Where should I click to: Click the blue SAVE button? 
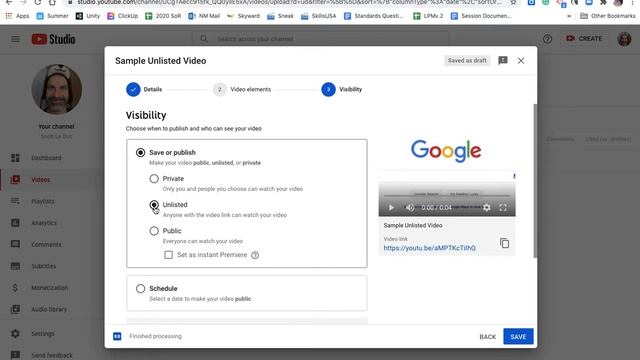point(518,337)
